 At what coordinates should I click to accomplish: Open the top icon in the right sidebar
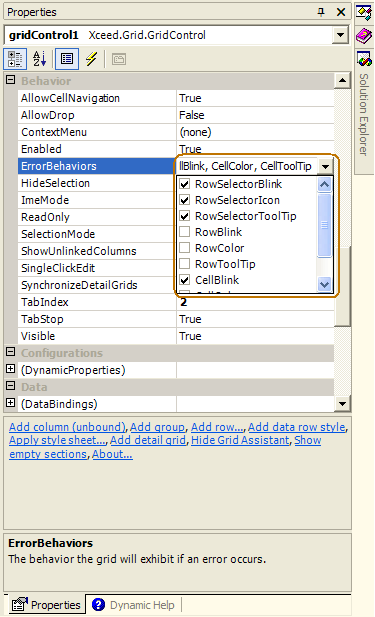tap(364, 13)
